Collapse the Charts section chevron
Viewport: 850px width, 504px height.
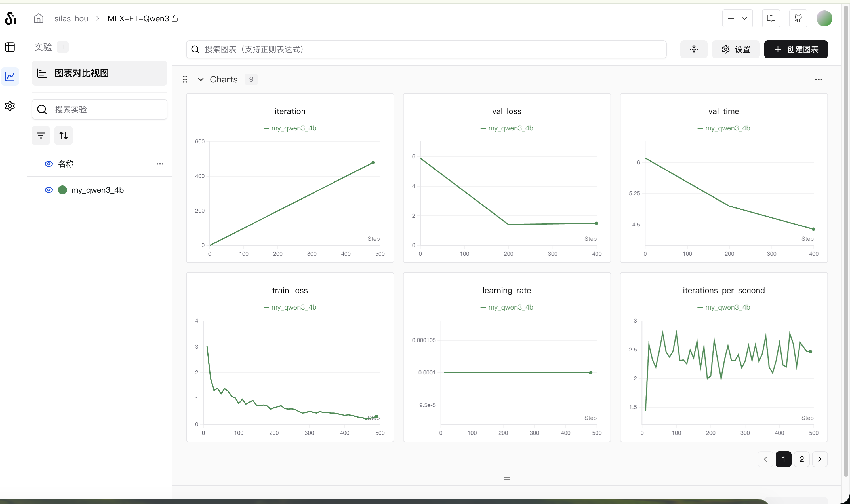[x=201, y=79]
